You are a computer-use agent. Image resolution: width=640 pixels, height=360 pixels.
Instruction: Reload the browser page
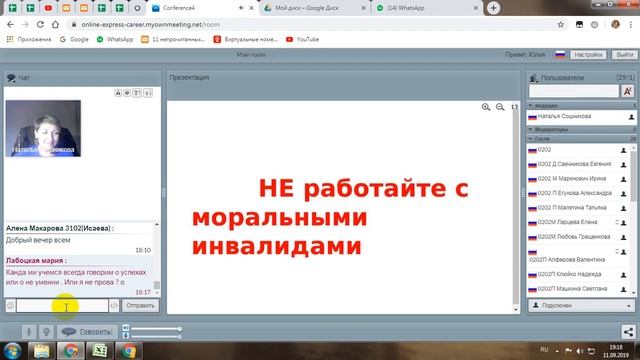pos(40,24)
